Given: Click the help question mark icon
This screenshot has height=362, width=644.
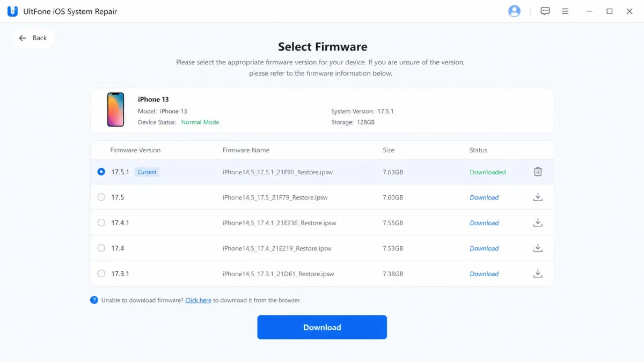Looking at the screenshot, I should pos(94,300).
